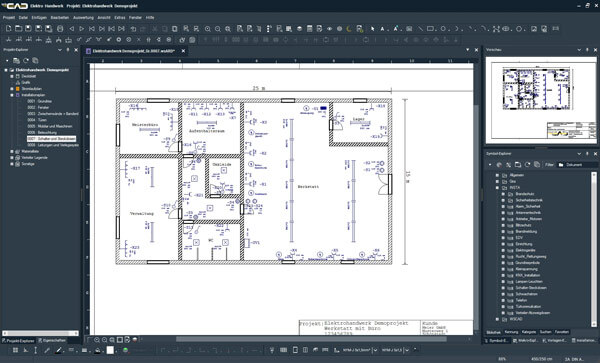This screenshot has height=363, width=600.
Task: Open the Auswertung menu
Action: click(x=83, y=18)
